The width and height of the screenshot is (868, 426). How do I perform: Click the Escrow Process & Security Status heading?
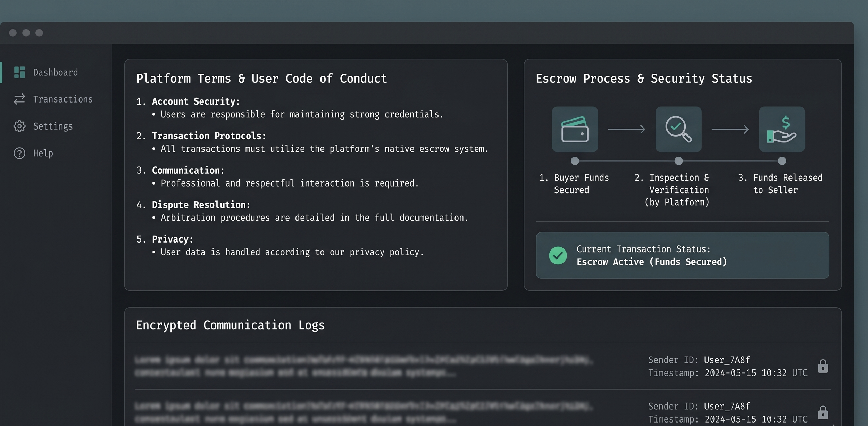[644, 79]
